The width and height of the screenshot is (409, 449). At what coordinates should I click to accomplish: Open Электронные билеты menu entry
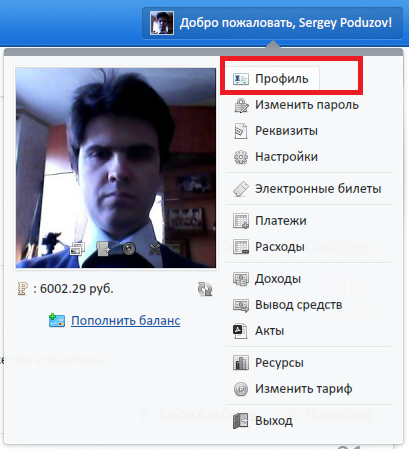pos(318,189)
